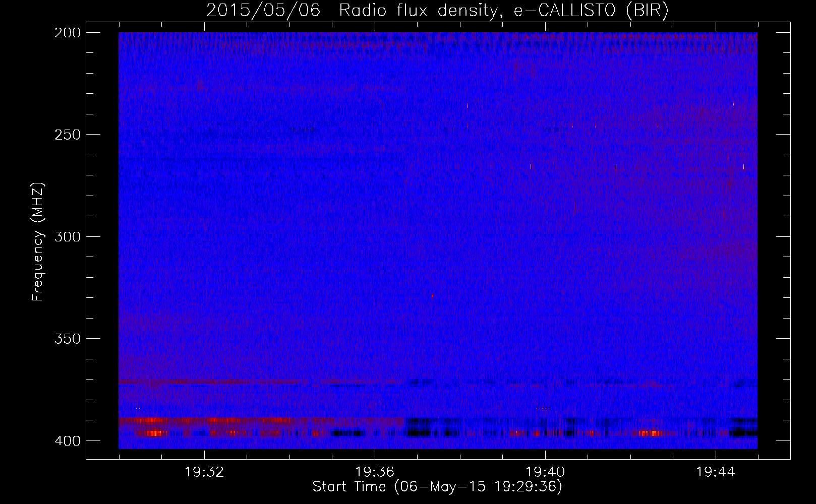Click the 19:40 time tick label
The width and height of the screenshot is (816, 504).
(545, 472)
